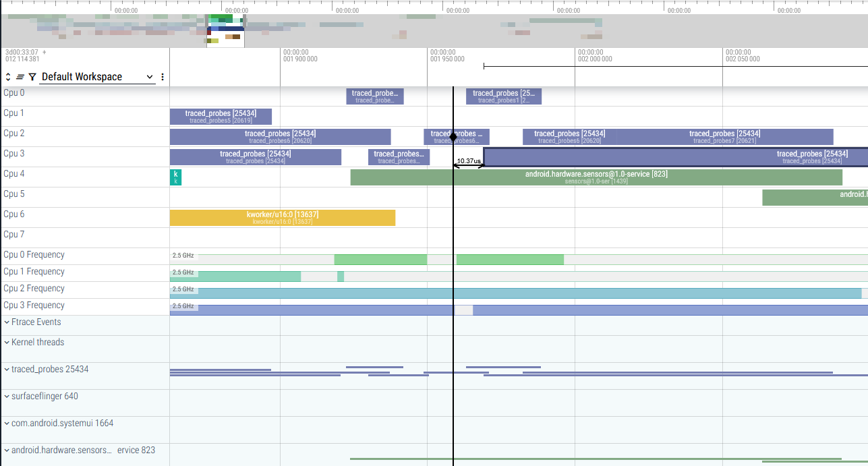This screenshot has width=868, height=466.
Task: Open the workspace three-dot menu
Action: [x=163, y=77]
